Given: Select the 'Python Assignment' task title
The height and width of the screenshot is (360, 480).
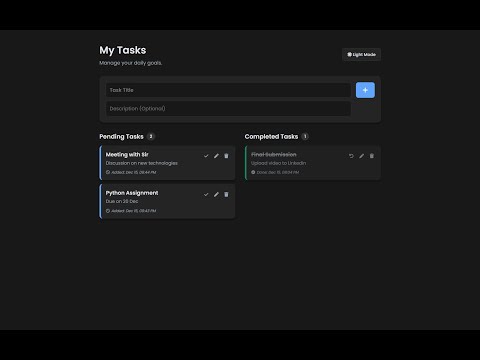Looking at the screenshot, I should click(132, 193).
